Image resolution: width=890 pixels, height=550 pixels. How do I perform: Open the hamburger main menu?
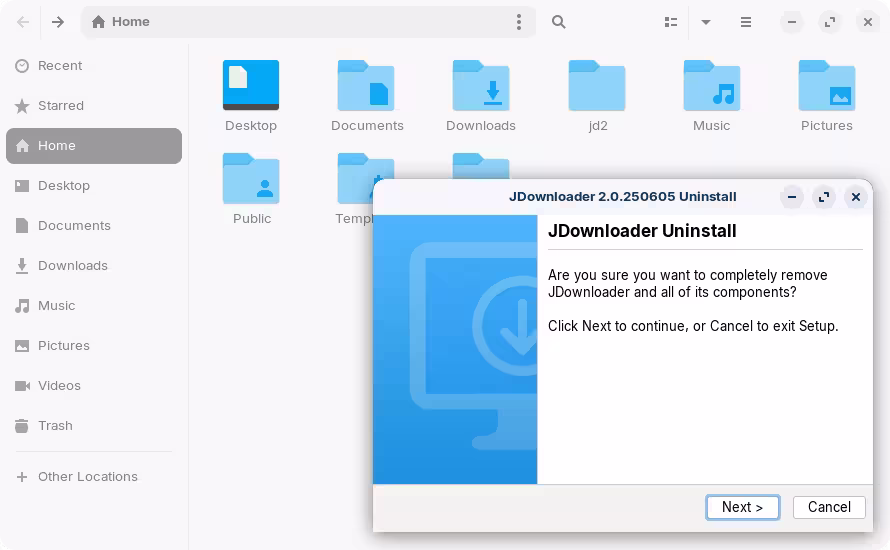coord(746,22)
